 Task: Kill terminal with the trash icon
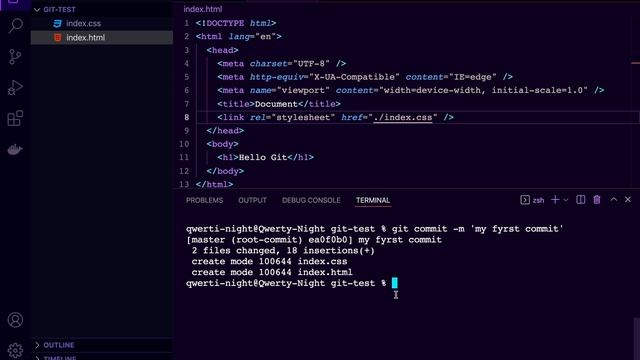click(x=597, y=200)
